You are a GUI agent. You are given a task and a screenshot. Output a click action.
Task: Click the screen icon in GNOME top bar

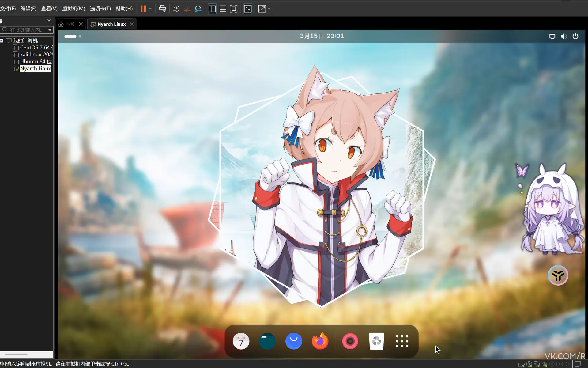point(552,36)
